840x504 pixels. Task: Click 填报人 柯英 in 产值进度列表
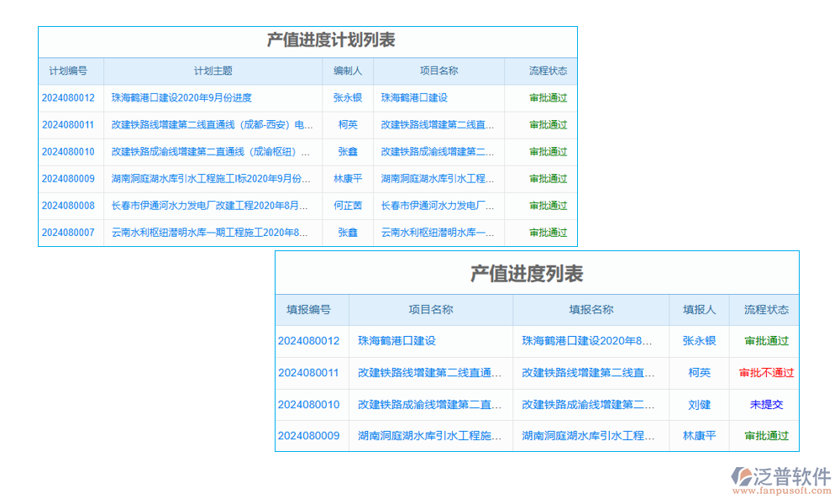pyautogui.click(x=699, y=372)
